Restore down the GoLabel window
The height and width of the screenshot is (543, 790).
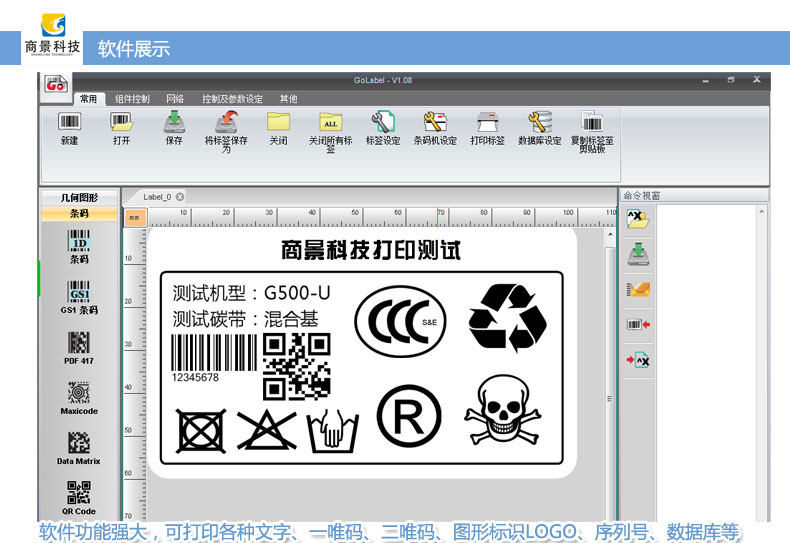point(731,80)
